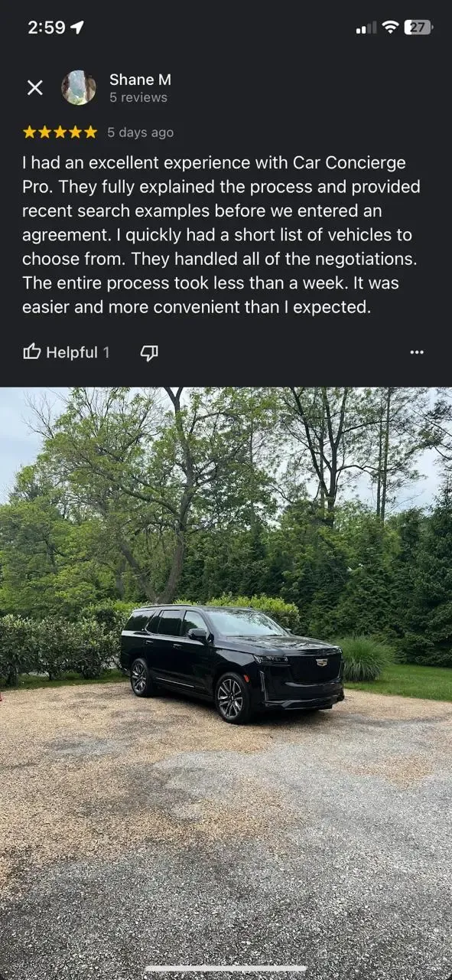This screenshot has width=452, height=980.
Task: Close the review with the X icon
Action: pos(35,88)
